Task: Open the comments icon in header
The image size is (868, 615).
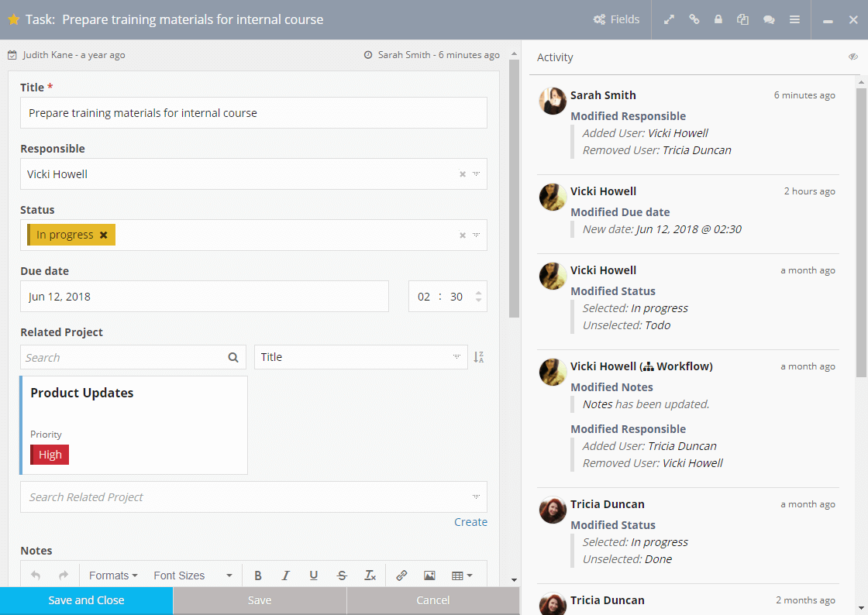Action: point(769,19)
